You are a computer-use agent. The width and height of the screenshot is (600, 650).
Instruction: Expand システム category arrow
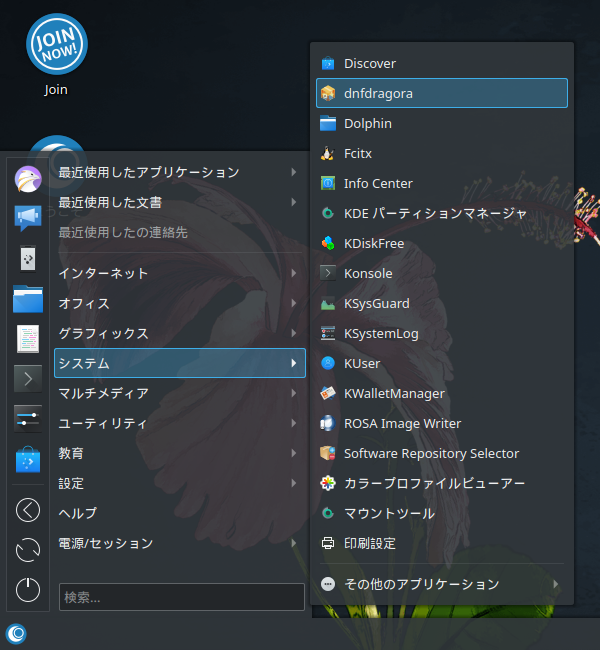tap(294, 363)
